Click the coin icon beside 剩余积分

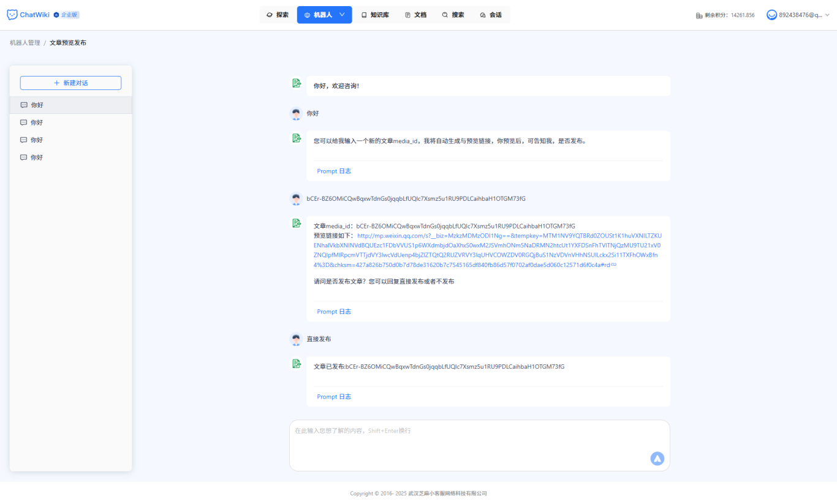699,15
